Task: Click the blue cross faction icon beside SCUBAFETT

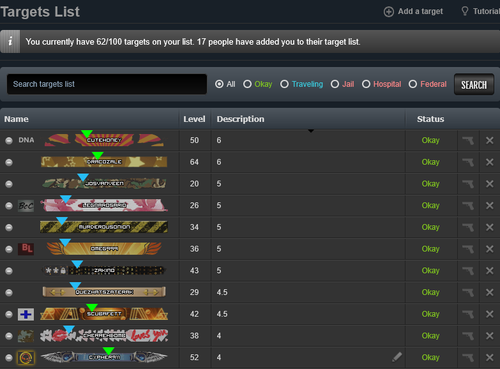Action: pyautogui.click(x=26, y=314)
